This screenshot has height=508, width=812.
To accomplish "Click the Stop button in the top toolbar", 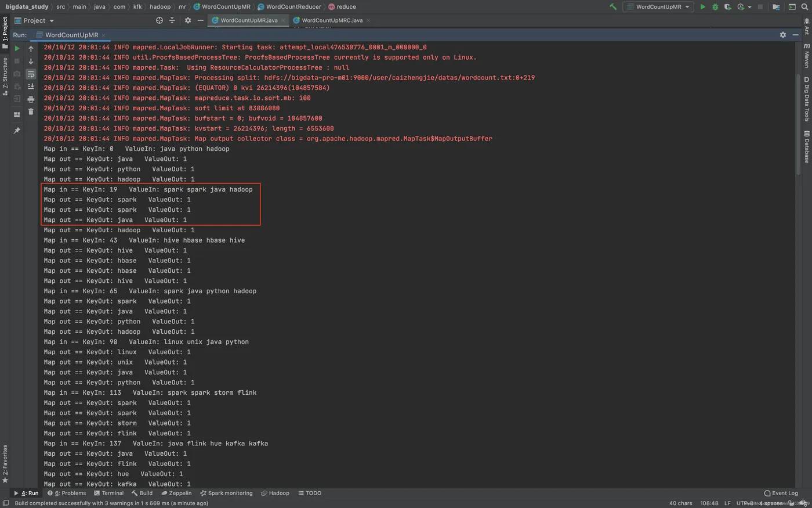I will click(760, 7).
